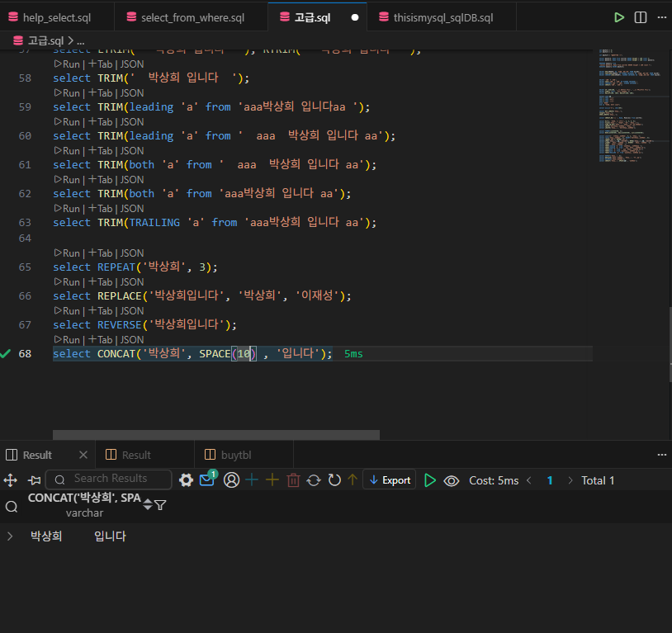Switch to select_from_where.sql tab
The image size is (672, 633).
point(192,17)
